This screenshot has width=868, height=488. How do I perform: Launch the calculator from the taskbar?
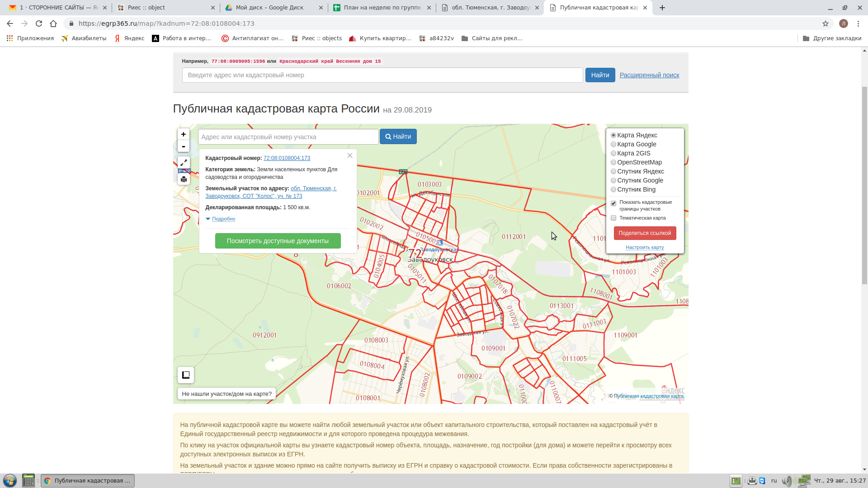click(x=28, y=481)
